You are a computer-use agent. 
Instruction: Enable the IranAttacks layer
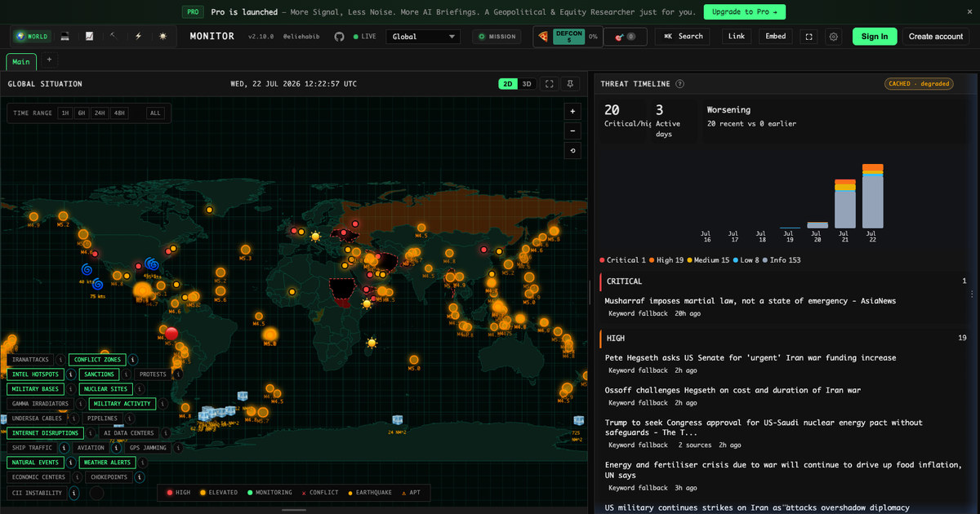pyautogui.click(x=29, y=360)
